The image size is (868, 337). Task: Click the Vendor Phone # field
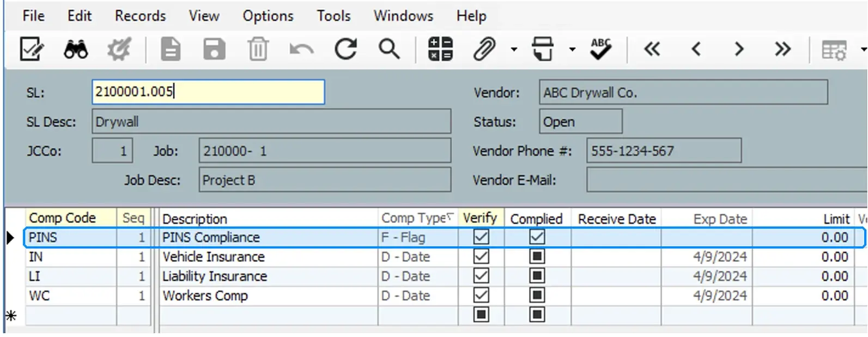(x=664, y=151)
